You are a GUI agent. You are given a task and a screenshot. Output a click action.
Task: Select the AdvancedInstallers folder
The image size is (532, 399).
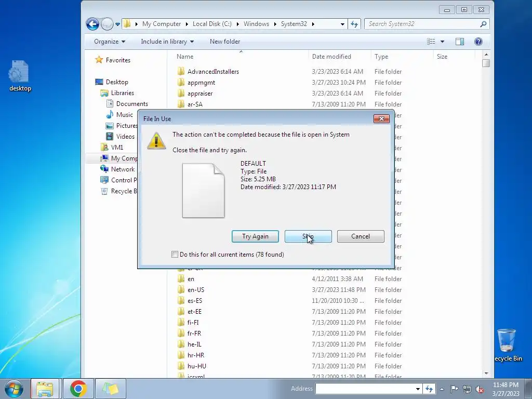pos(208,72)
